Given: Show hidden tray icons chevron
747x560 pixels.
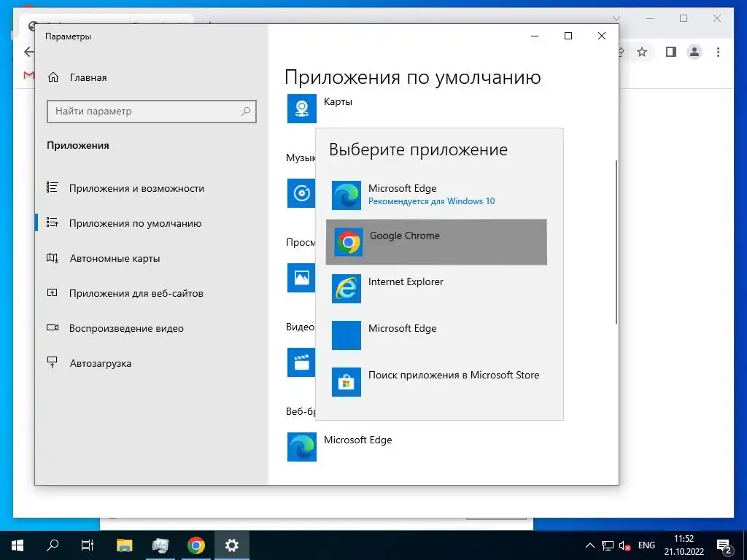Looking at the screenshot, I should (x=589, y=545).
